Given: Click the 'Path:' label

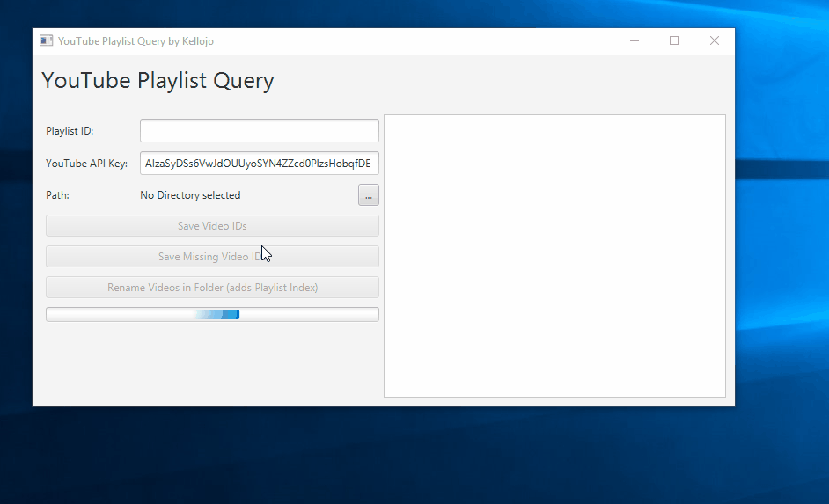Looking at the screenshot, I should pyautogui.click(x=57, y=195).
